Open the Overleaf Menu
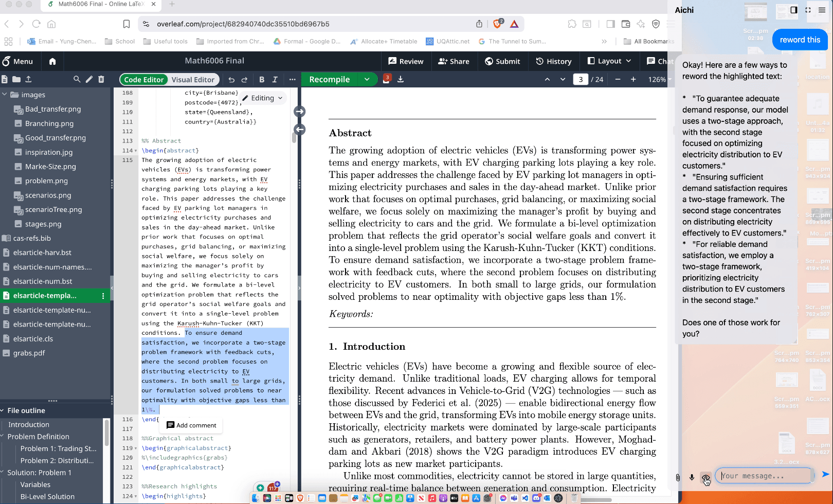The width and height of the screenshot is (833, 504). pos(17,61)
